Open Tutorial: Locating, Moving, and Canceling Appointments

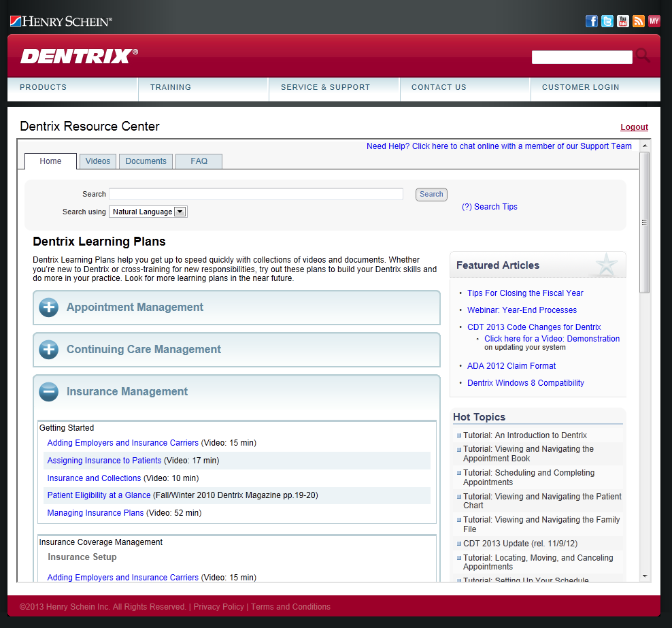[538, 562]
